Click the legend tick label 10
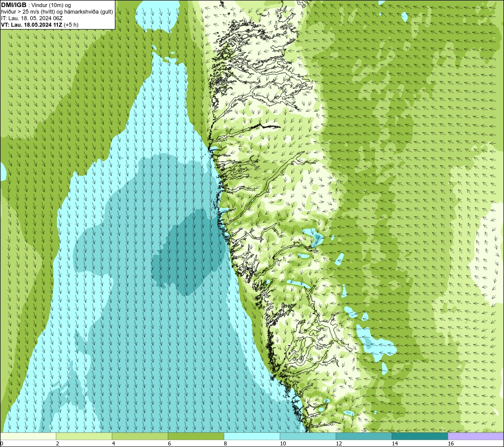 283,443
